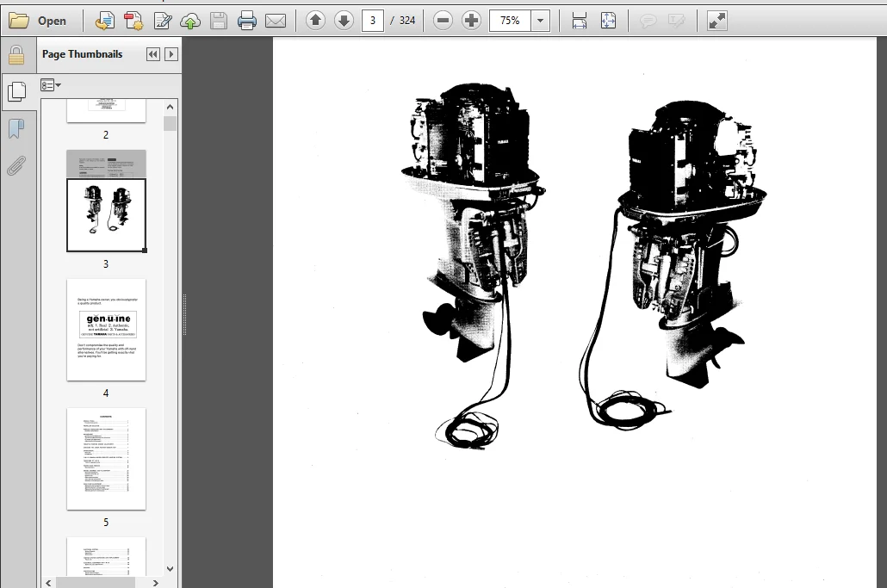Open a file with the Open button
The image size is (887, 588).
pos(37,21)
